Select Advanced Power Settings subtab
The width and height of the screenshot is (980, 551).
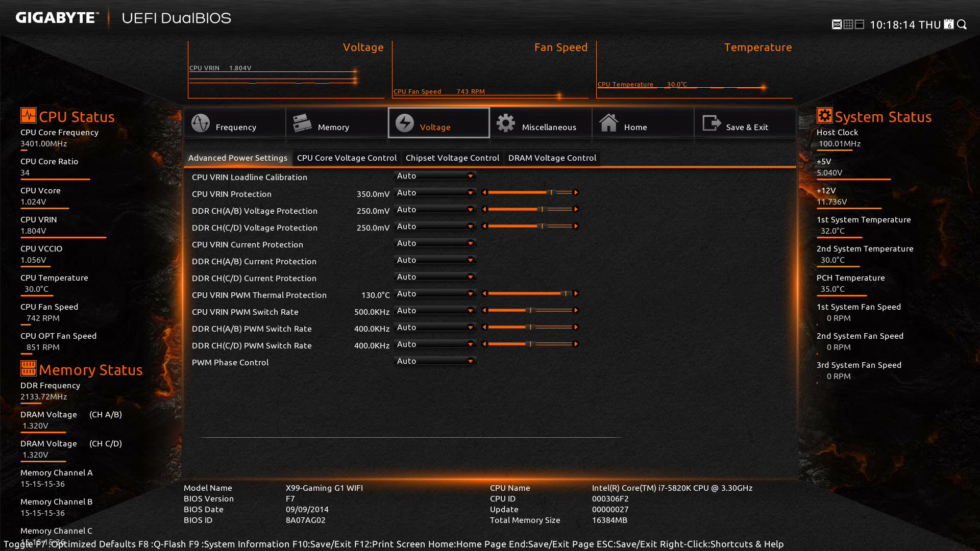click(x=238, y=158)
